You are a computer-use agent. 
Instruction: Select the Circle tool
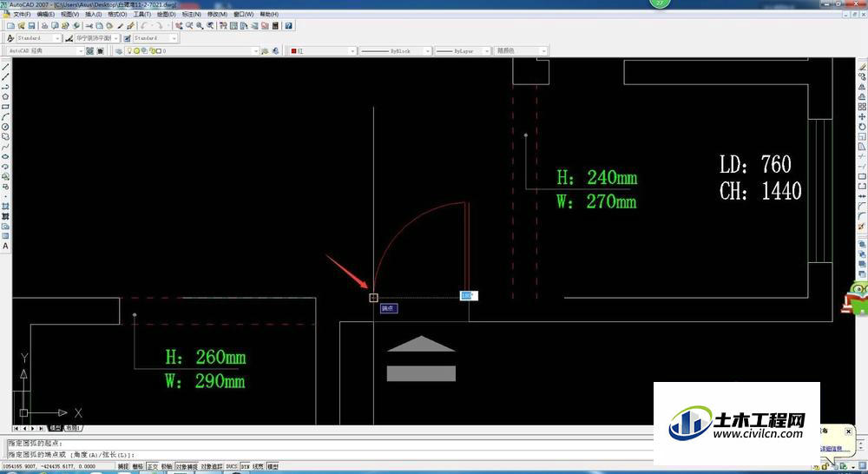click(x=5, y=127)
